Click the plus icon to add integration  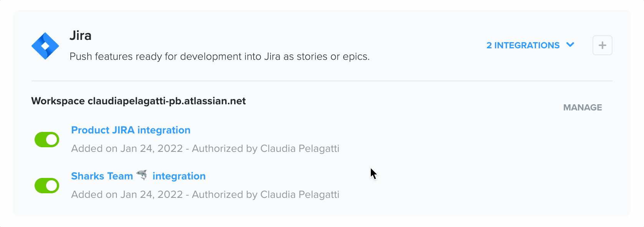pos(603,45)
